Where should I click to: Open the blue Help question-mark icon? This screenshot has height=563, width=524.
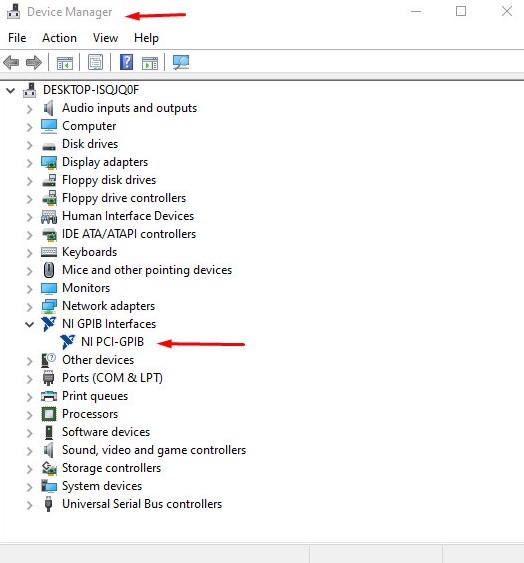tap(126, 62)
